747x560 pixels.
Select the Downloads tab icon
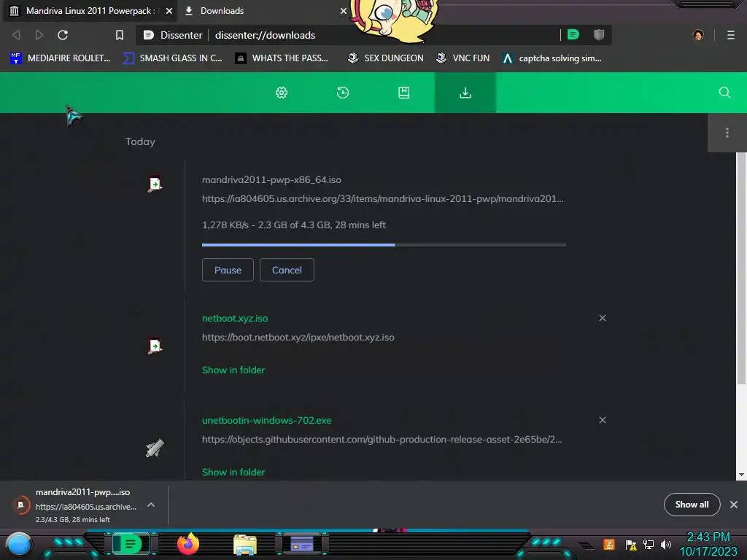[465, 93]
